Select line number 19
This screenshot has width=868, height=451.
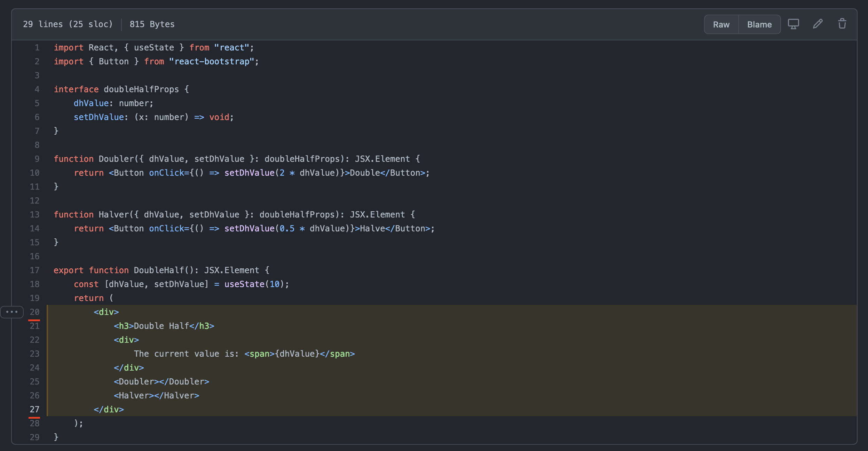coord(34,298)
